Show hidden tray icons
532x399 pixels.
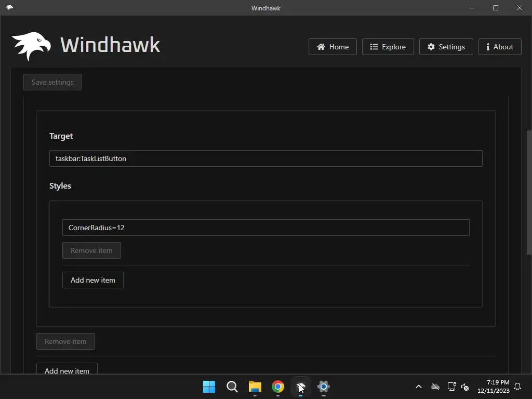419,387
